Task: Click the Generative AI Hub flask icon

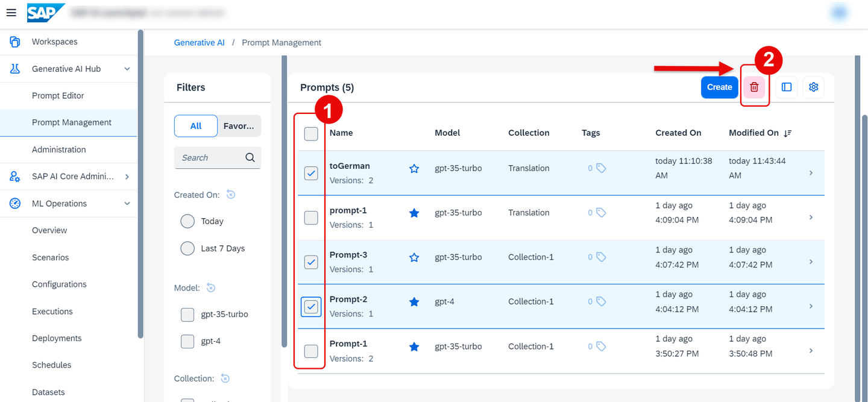Action: [15, 69]
